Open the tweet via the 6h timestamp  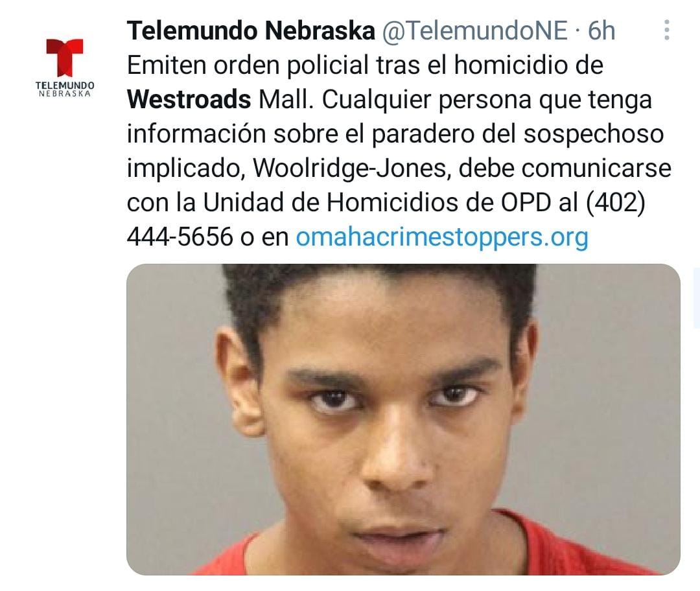(601, 31)
